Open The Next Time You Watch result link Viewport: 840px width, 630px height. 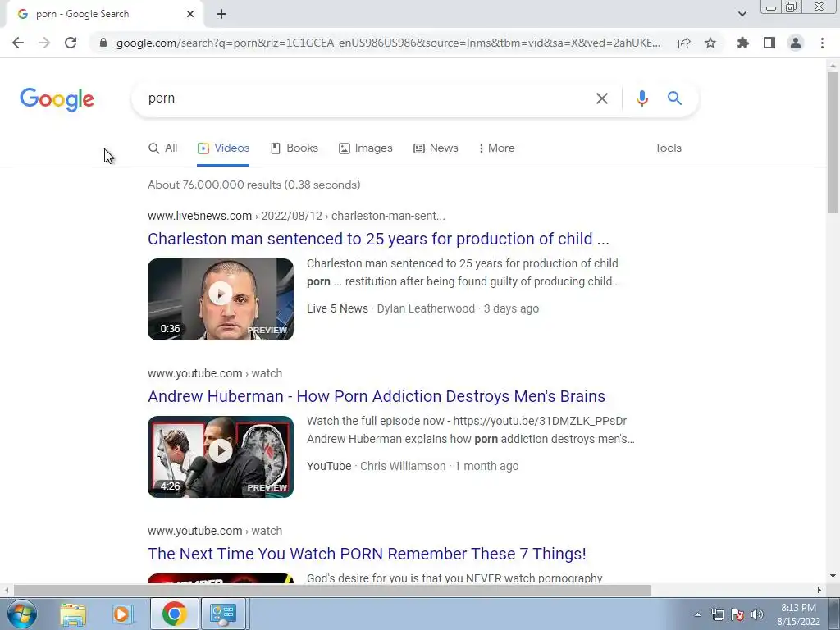click(x=367, y=554)
